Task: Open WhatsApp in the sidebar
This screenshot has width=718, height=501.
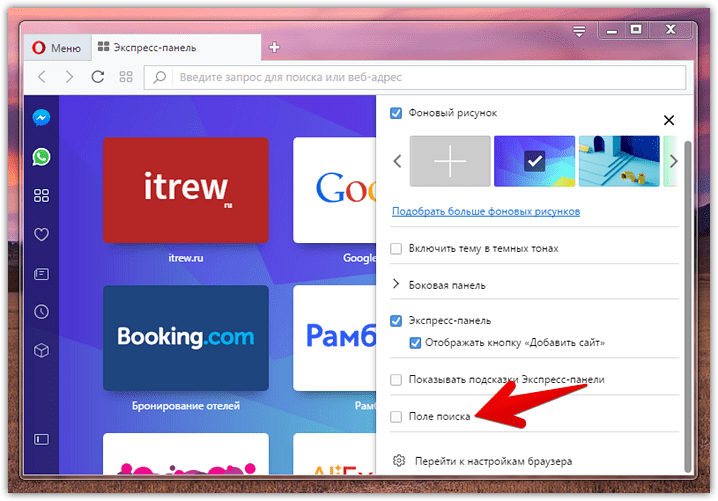Action: click(x=41, y=157)
